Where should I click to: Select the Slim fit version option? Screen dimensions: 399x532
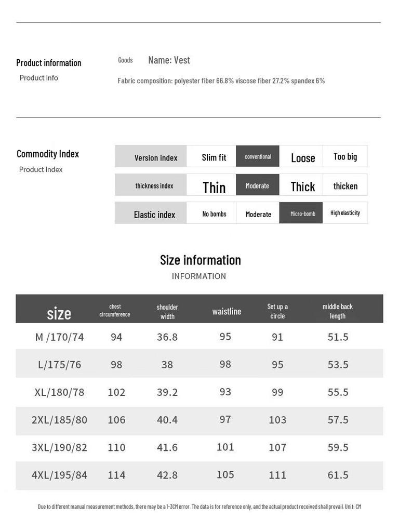click(214, 157)
